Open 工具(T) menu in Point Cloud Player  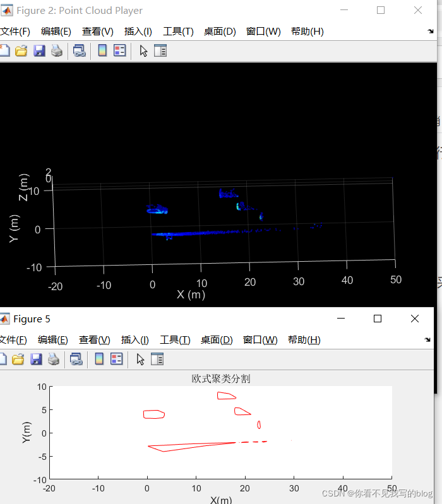point(178,32)
